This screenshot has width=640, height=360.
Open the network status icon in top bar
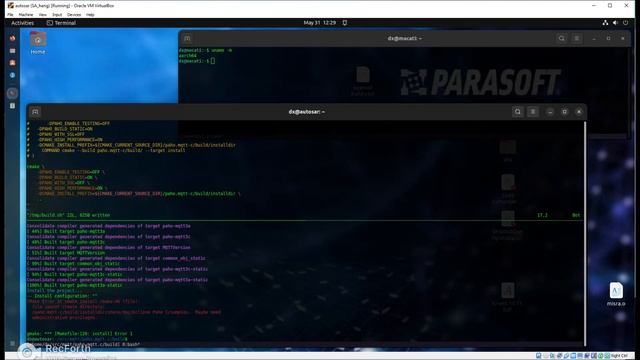(605, 23)
